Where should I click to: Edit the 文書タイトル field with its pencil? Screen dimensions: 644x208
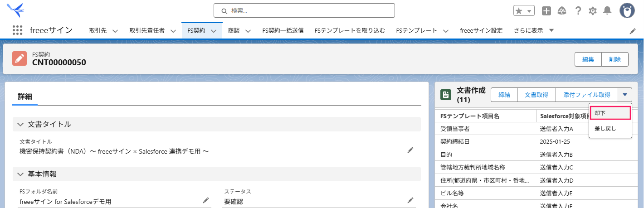point(410,150)
